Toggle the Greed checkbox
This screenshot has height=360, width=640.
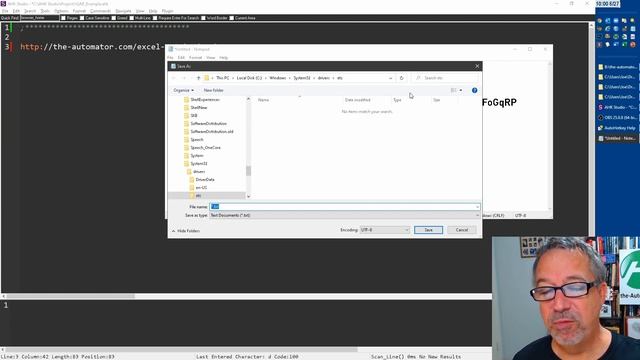114,18
